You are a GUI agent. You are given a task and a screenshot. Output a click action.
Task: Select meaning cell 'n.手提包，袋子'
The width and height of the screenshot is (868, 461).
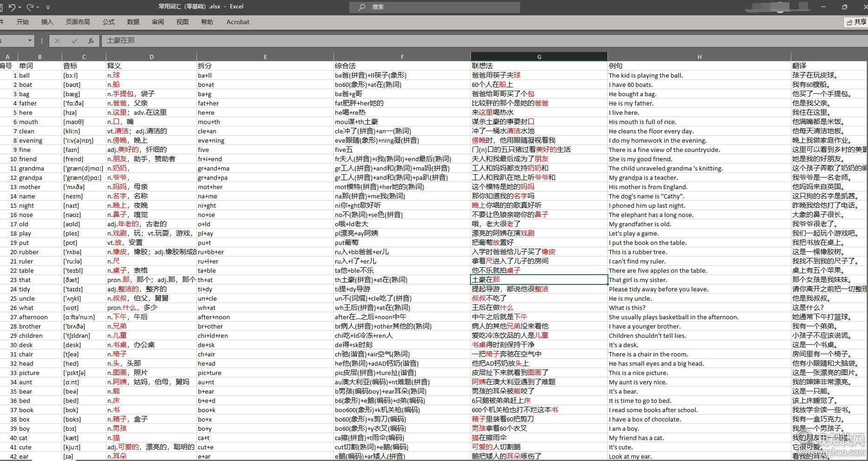pos(151,94)
